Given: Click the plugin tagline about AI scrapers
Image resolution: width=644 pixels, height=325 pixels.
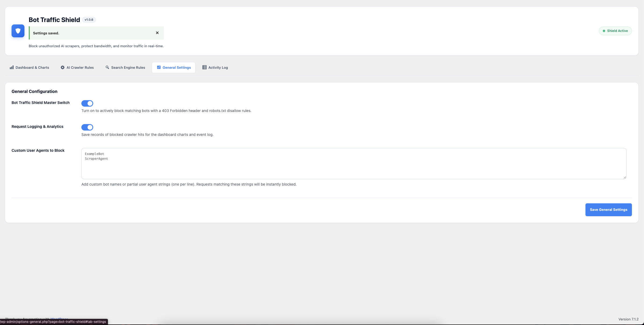Looking at the screenshot, I should (x=96, y=46).
